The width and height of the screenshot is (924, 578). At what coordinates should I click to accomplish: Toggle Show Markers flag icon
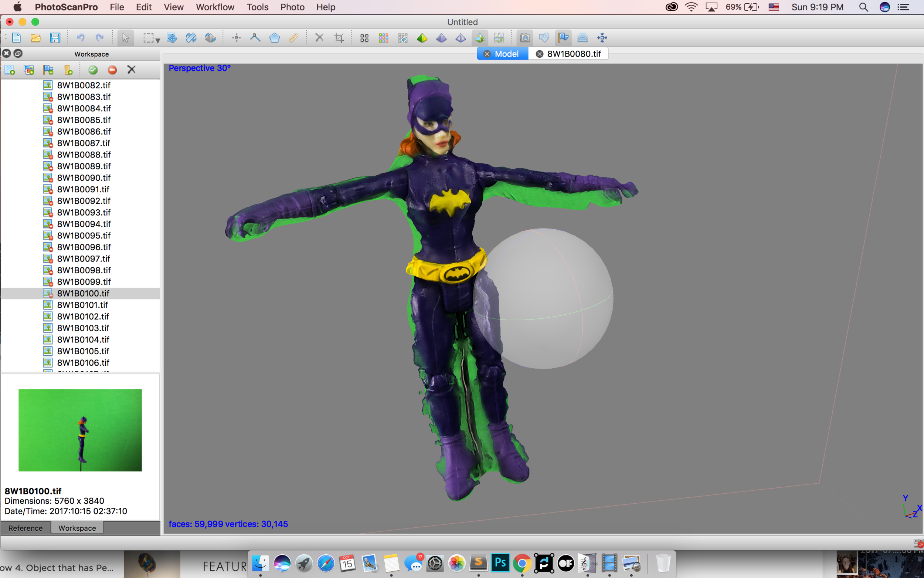coord(563,37)
